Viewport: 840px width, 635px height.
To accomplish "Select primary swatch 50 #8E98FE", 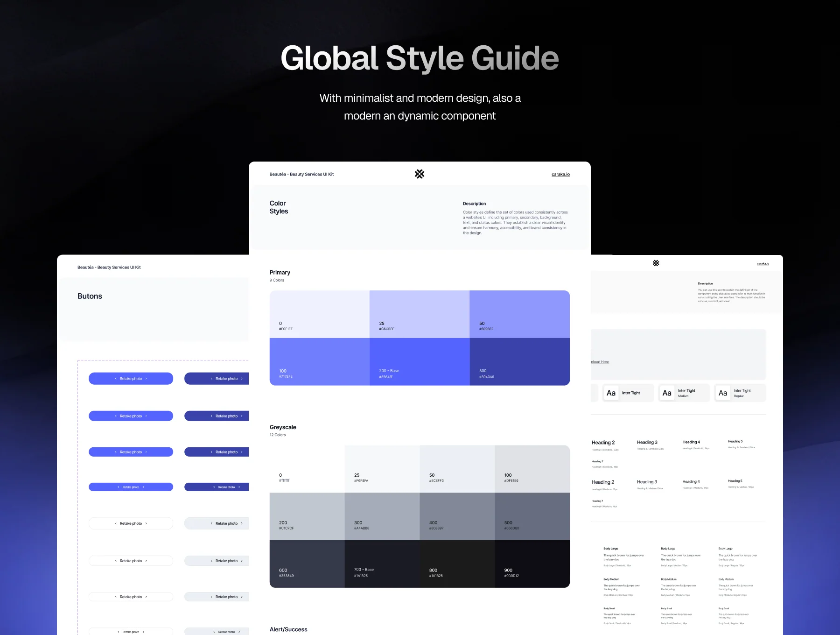I will click(x=519, y=314).
